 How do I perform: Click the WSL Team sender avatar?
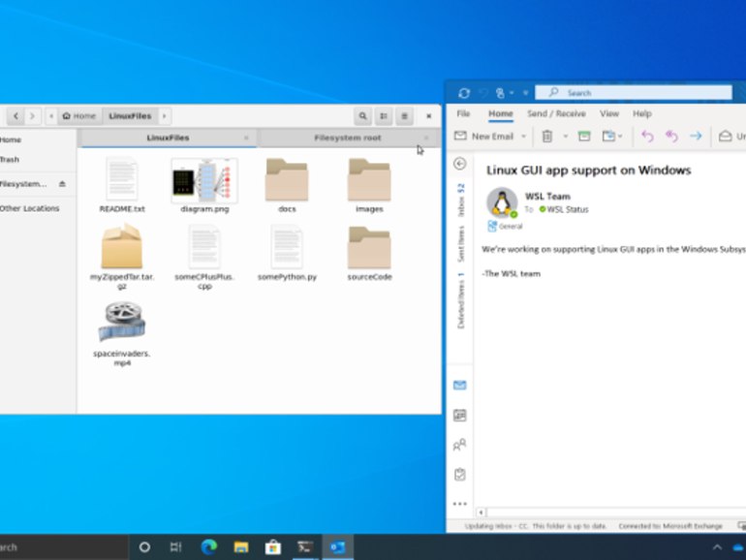click(x=502, y=202)
